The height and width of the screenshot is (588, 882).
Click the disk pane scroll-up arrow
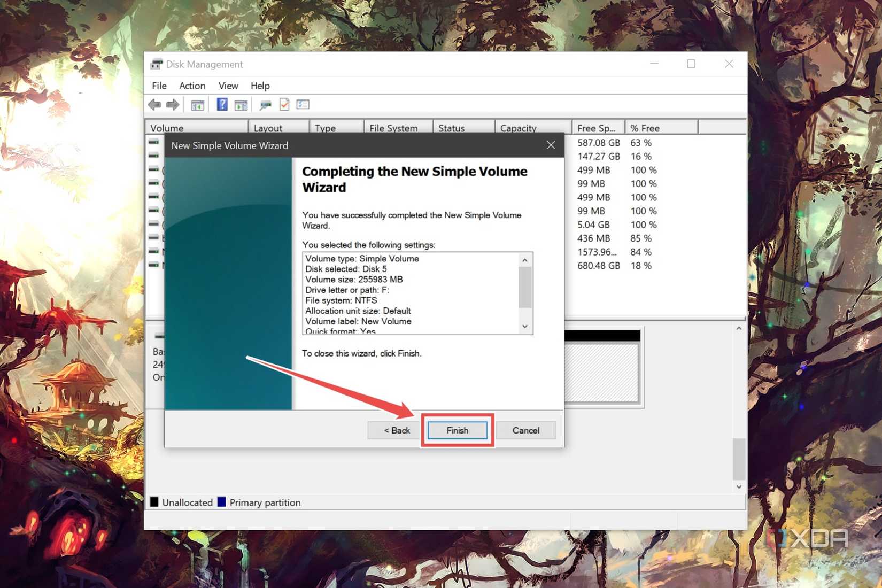coord(739,329)
